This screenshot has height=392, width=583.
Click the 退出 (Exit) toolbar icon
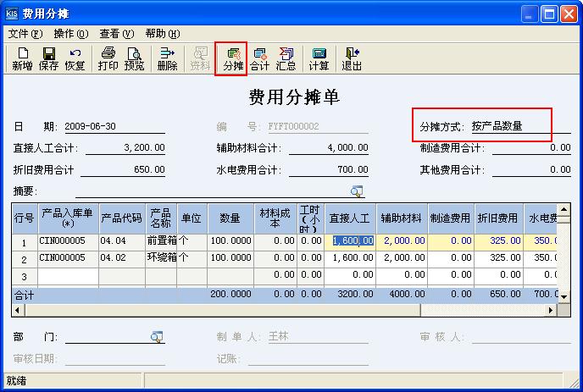coord(352,59)
